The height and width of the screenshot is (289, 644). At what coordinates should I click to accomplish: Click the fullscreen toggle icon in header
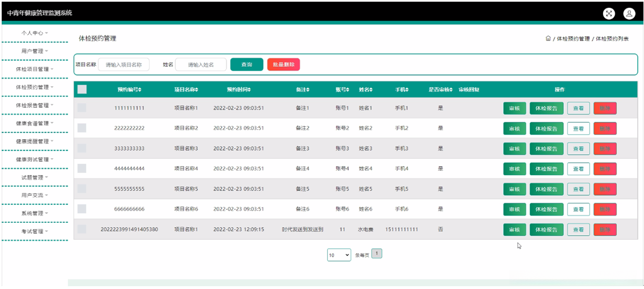click(x=609, y=14)
